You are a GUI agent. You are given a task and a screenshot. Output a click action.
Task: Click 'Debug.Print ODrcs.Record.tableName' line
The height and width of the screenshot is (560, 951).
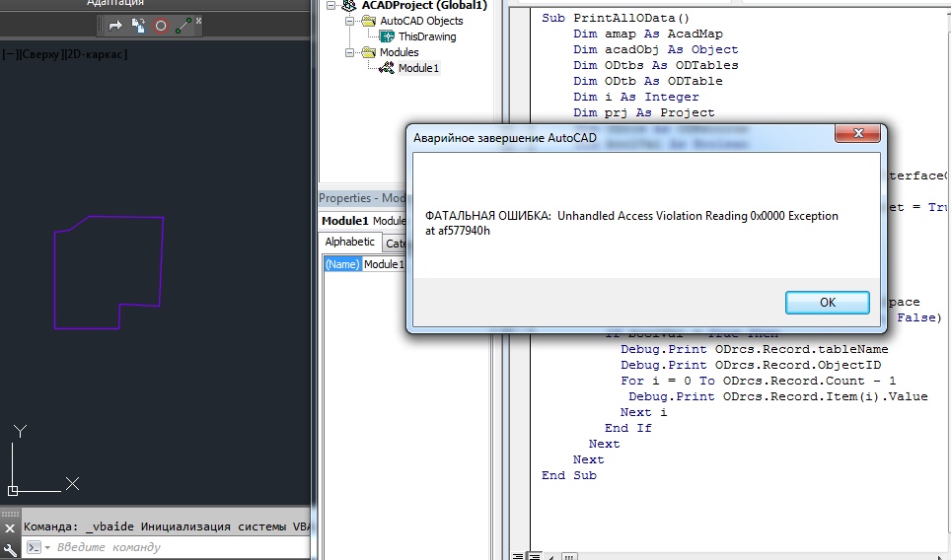[755, 349]
